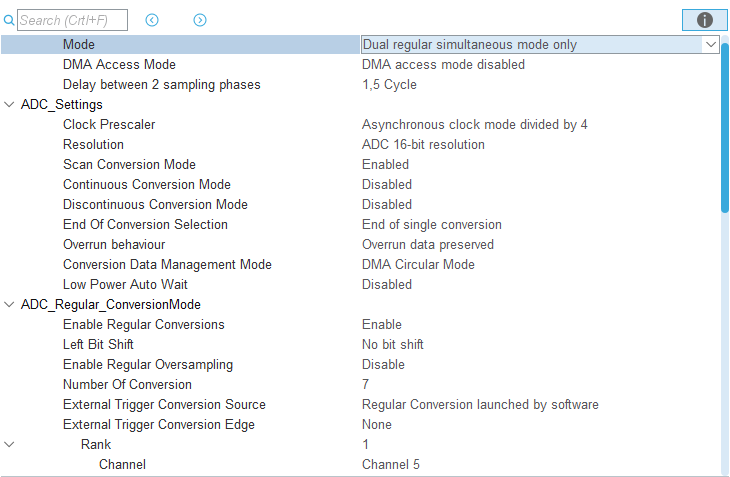Go to previous search result arrow

[x=152, y=20]
